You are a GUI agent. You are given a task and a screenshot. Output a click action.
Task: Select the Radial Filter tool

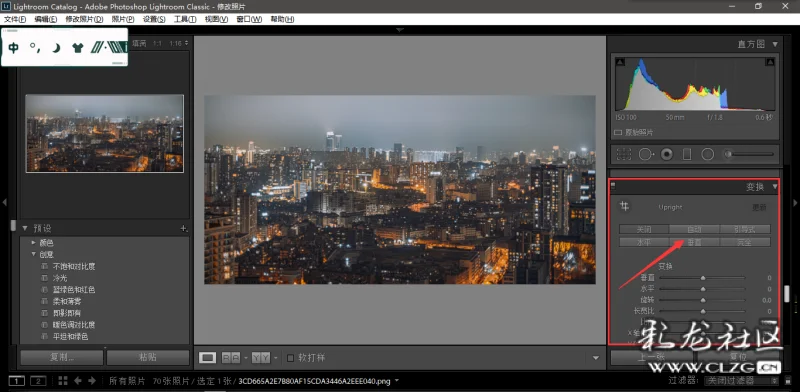click(x=708, y=154)
